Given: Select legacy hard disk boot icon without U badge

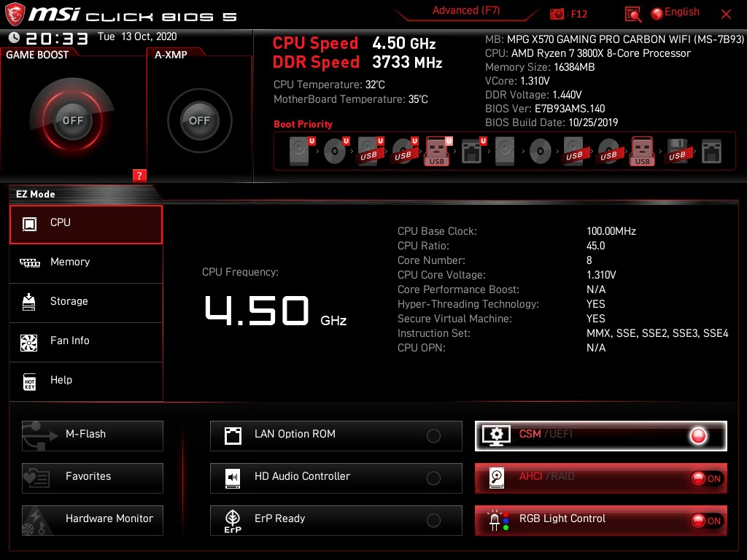Looking at the screenshot, I should (x=505, y=151).
